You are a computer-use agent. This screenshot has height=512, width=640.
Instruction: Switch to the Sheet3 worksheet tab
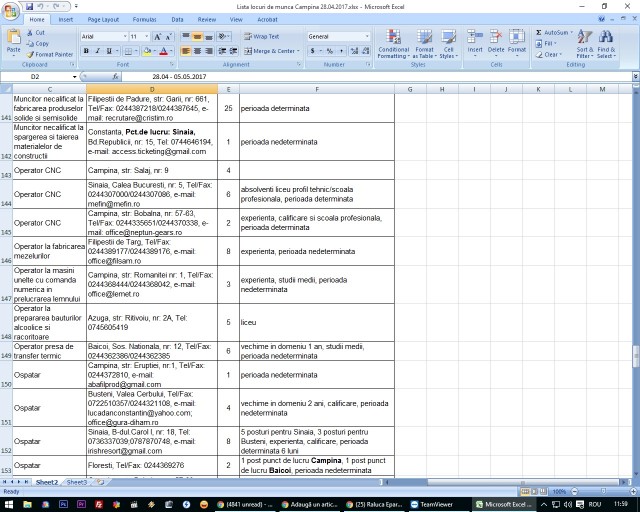(x=77, y=482)
